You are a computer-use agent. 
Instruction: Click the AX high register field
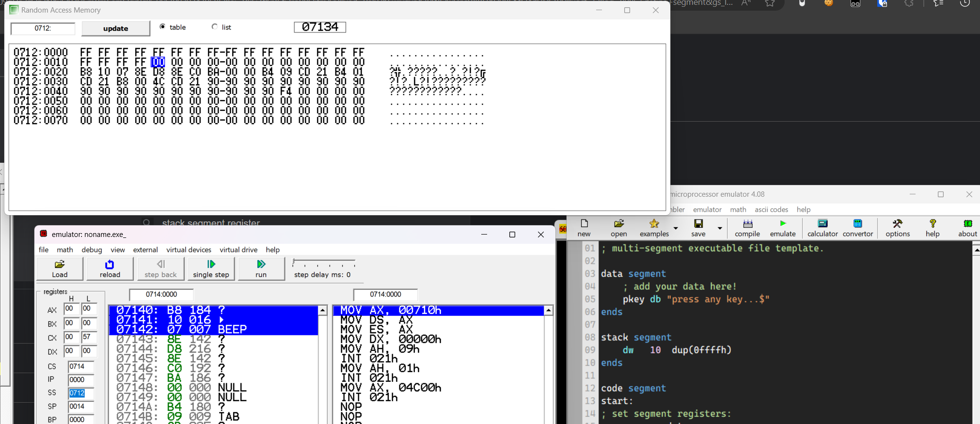pos(71,309)
